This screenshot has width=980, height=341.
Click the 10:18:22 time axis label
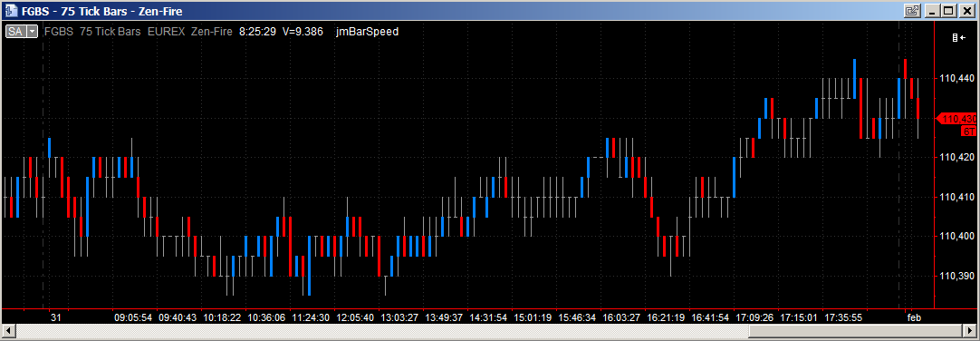(222, 317)
